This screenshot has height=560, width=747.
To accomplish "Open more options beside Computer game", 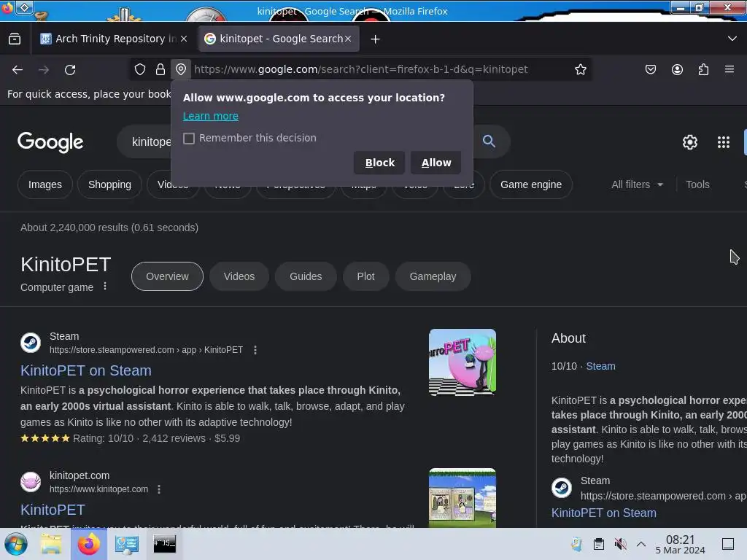I will tap(105, 287).
